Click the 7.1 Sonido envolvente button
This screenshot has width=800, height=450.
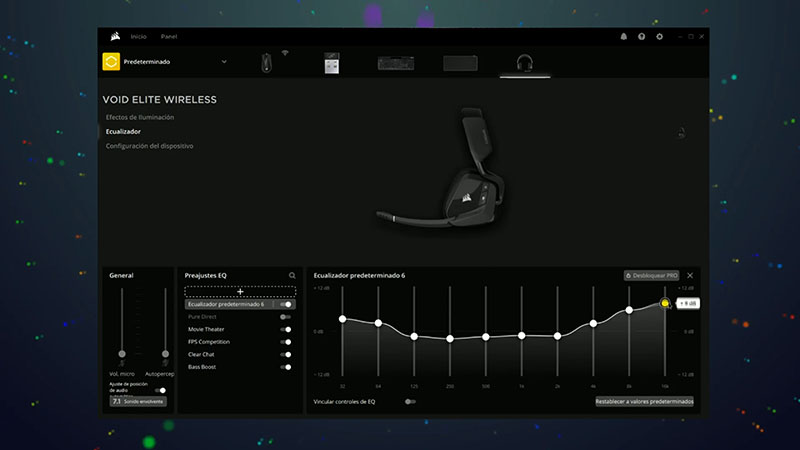[138, 402]
